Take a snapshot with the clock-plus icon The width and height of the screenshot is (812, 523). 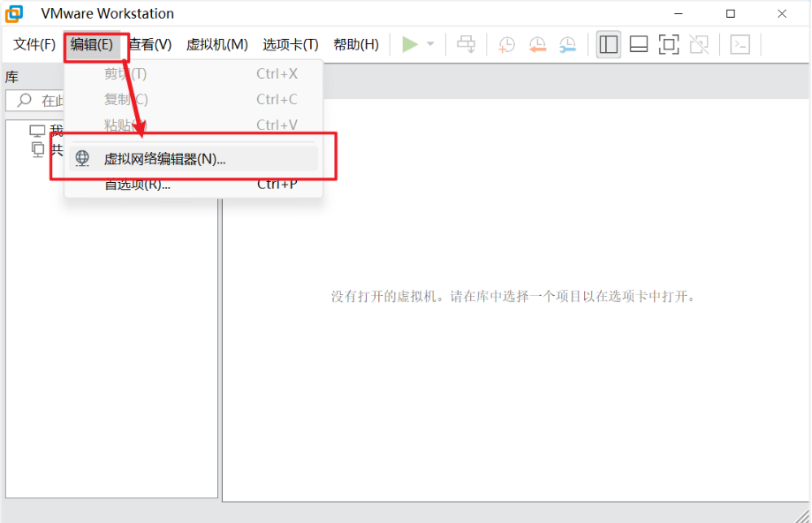point(506,44)
